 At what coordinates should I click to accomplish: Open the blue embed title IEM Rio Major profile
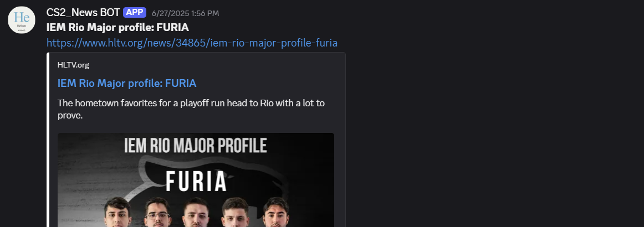[x=127, y=83]
